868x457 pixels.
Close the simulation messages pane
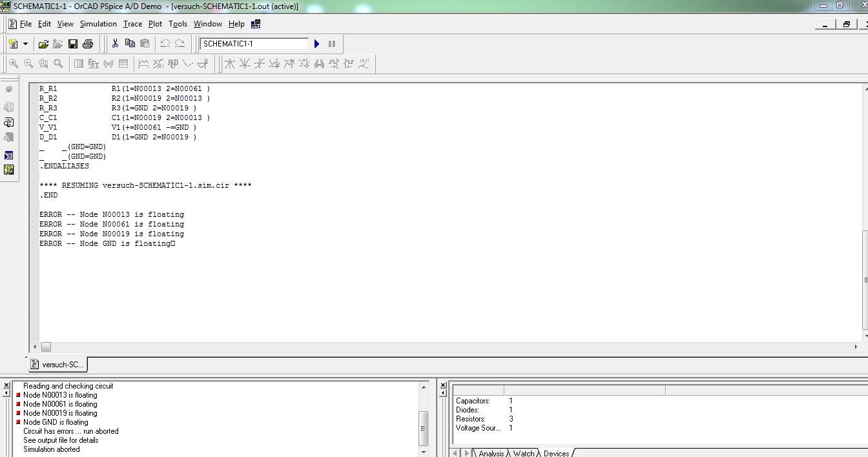click(6, 385)
